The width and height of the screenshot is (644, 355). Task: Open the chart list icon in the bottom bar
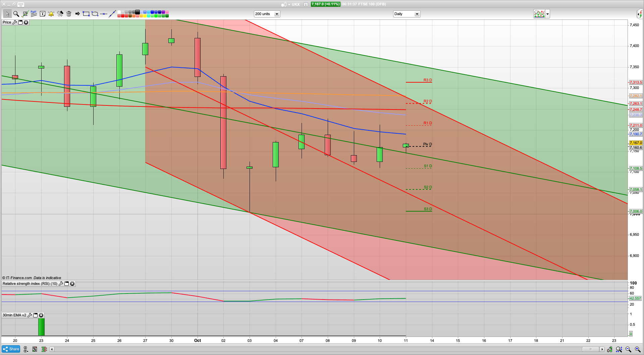click(35, 349)
